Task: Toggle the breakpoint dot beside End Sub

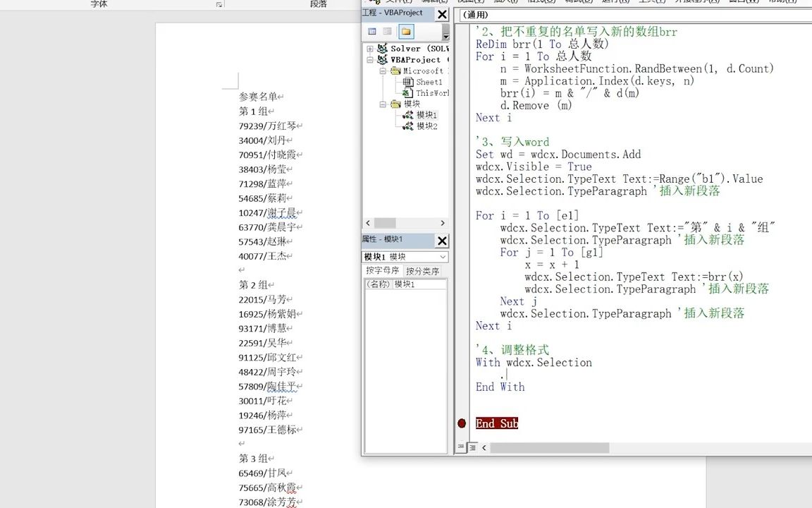Action: [462, 423]
